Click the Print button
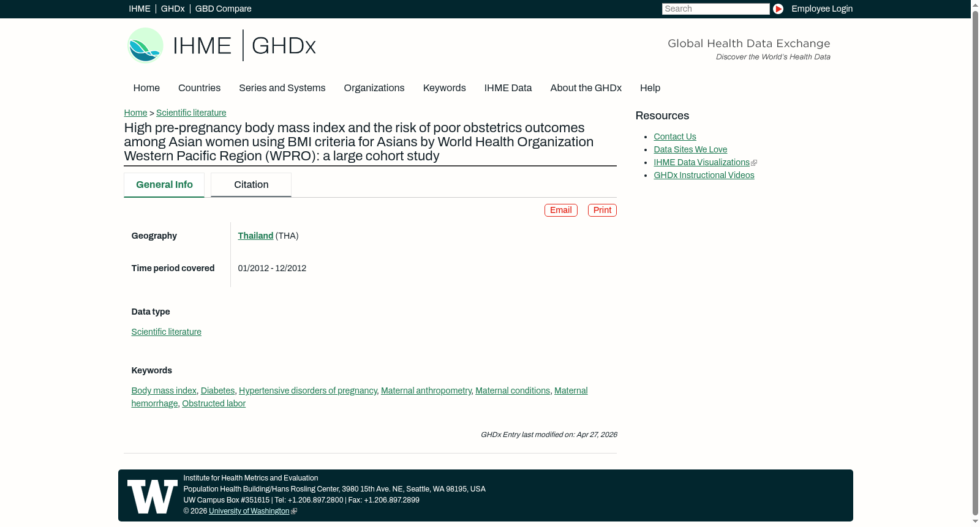 [x=602, y=210]
